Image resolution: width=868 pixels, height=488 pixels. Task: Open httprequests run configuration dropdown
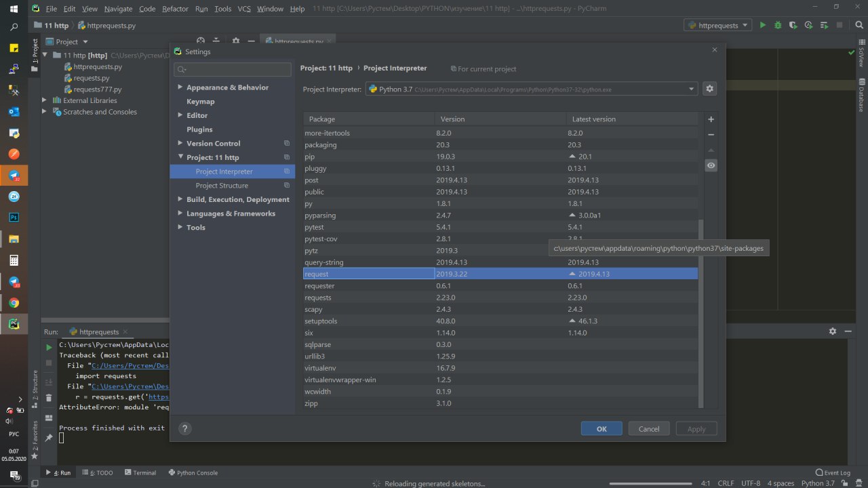[x=717, y=25]
